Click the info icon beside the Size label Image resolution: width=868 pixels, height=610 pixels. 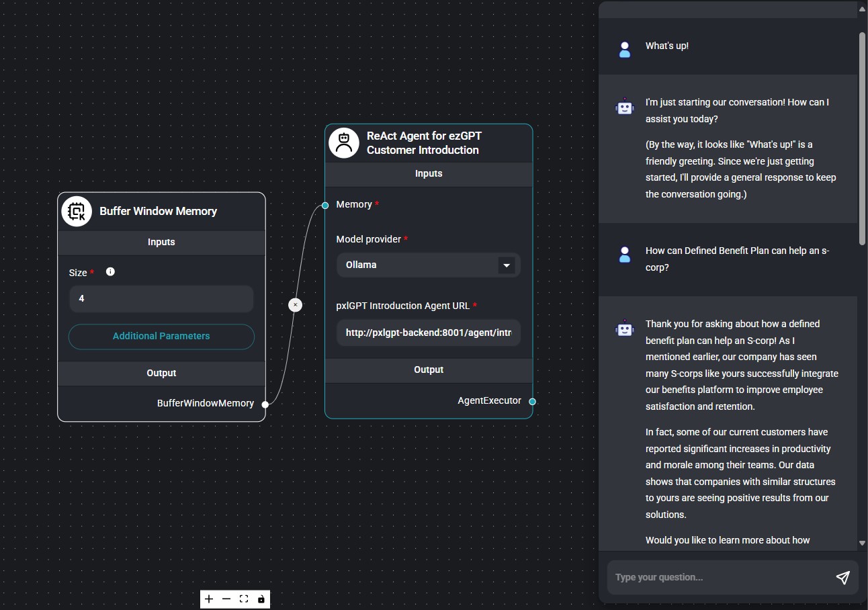pos(110,271)
